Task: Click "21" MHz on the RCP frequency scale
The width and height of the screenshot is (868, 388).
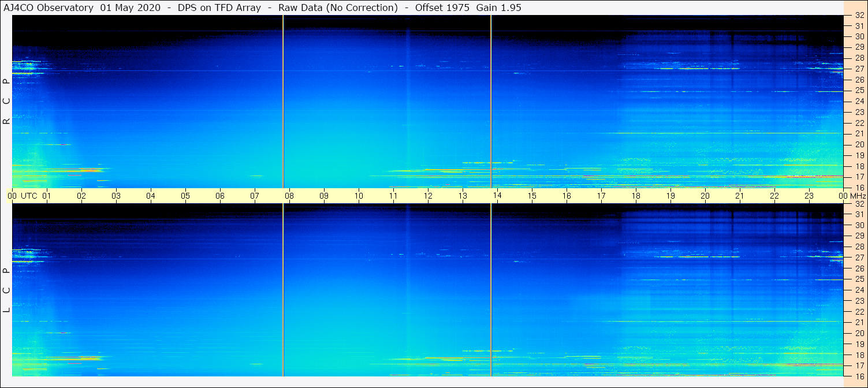Action: (x=859, y=133)
